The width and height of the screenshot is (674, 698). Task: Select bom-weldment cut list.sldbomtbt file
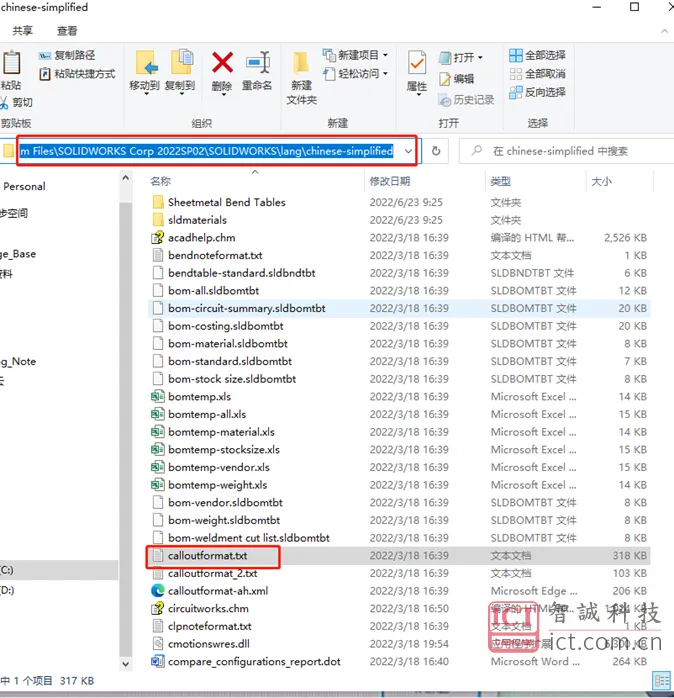249,538
